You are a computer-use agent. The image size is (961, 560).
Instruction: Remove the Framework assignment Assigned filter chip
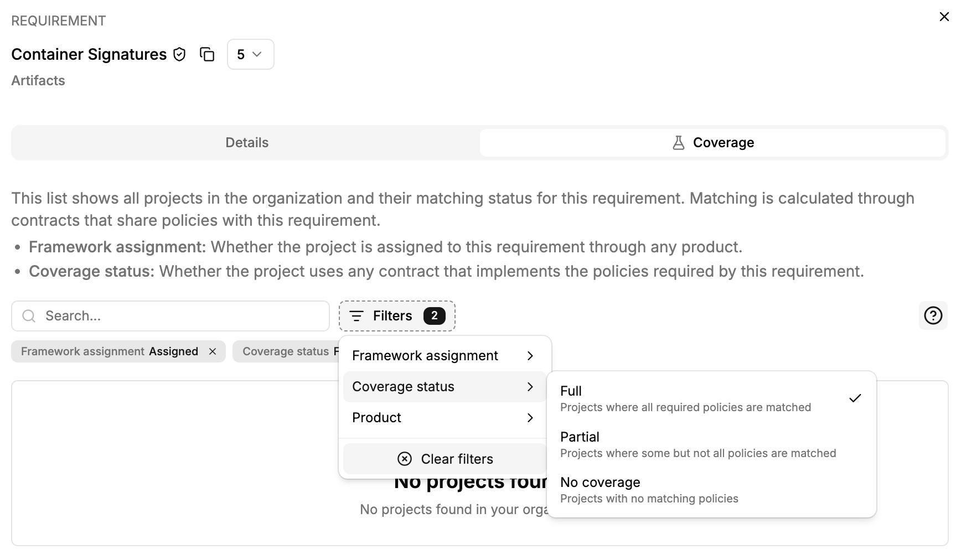point(213,351)
